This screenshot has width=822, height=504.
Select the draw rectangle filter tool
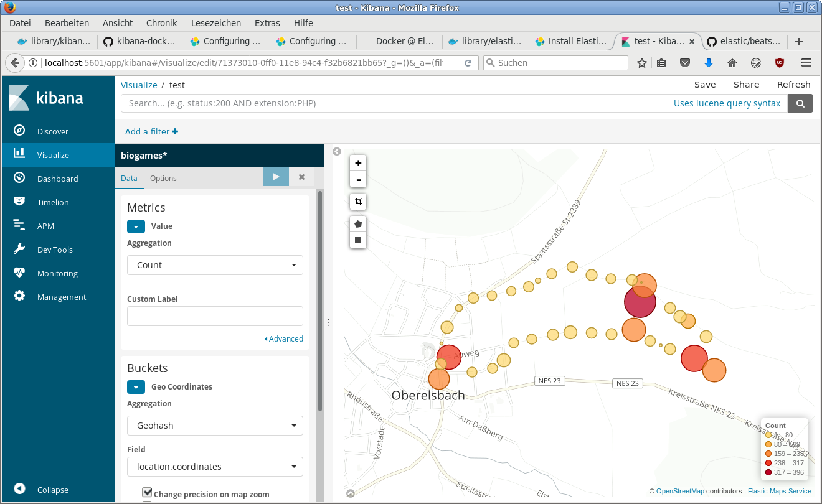pyautogui.click(x=358, y=240)
